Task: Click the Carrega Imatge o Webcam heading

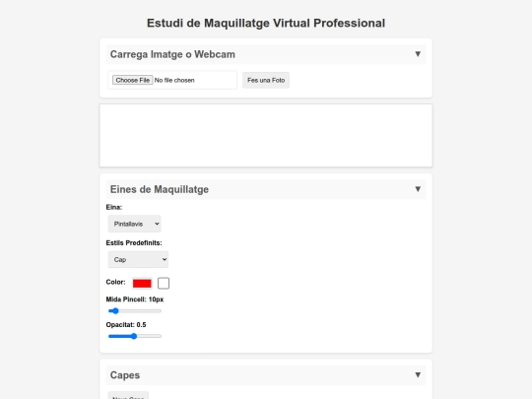Action: click(172, 54)
